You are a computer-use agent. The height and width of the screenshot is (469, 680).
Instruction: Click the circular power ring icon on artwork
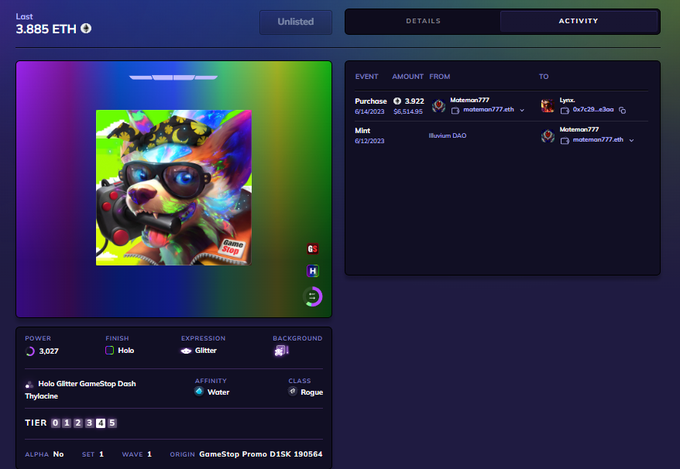pos(312,297)
